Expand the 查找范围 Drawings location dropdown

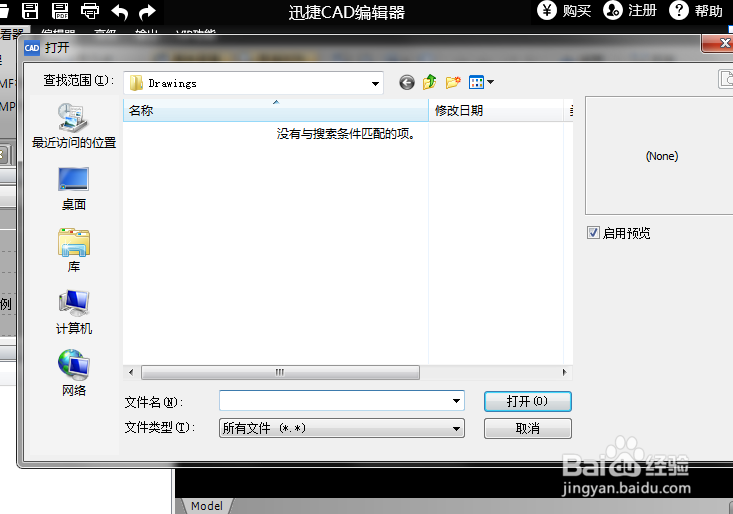[375, 84]
